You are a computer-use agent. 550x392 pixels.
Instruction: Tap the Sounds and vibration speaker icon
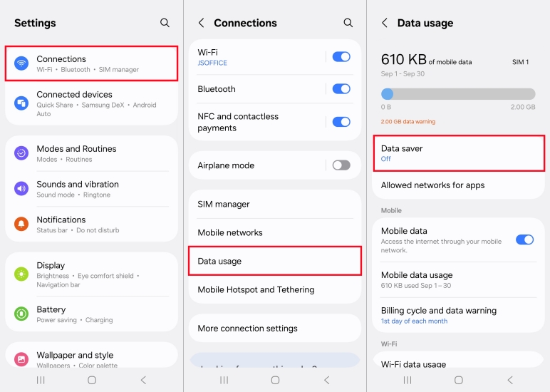pos(21,189)
